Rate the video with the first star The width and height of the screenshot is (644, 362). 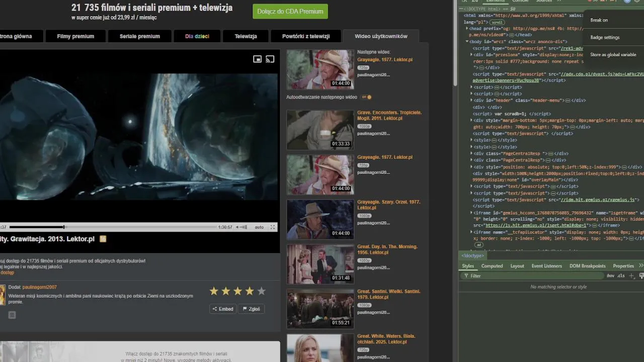click(214, 291)
